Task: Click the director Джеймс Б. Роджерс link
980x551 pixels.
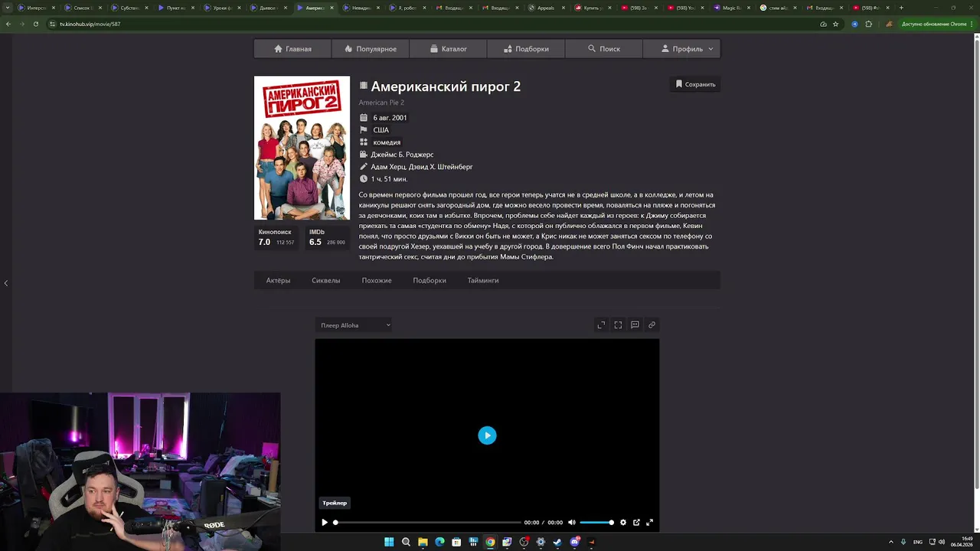Action: [x=402, y=155]
